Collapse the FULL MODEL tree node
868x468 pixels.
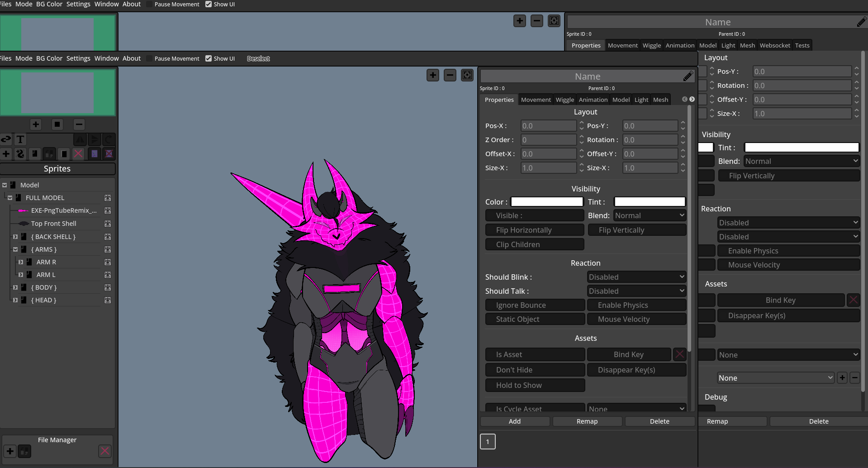tap(10, 198)
